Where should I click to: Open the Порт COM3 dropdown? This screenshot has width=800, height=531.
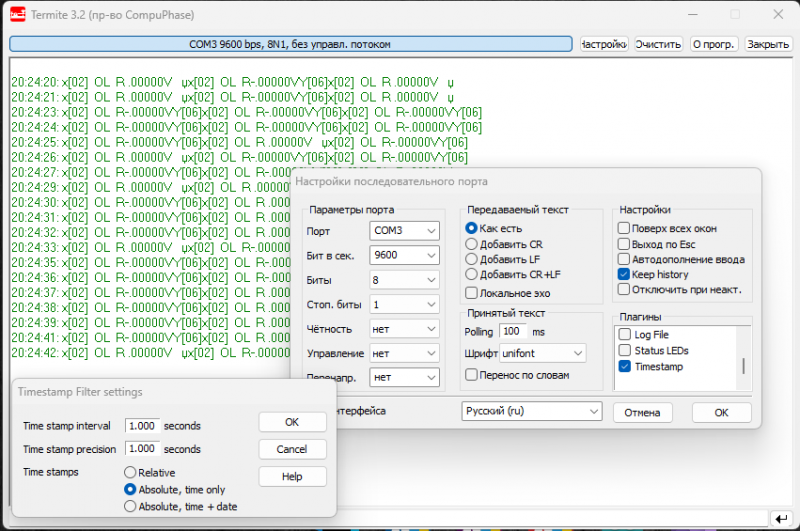404,231
